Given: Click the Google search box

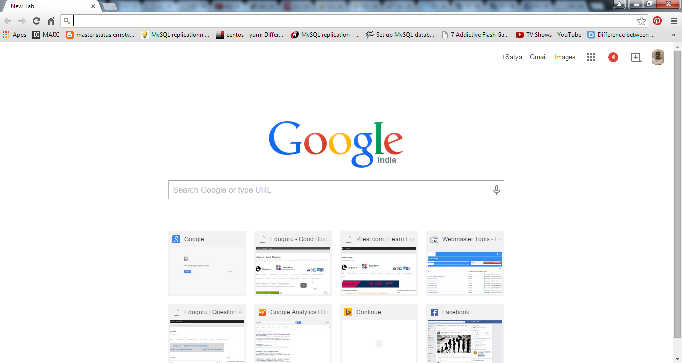Looking at the screenshot, I should coord(336,190).
